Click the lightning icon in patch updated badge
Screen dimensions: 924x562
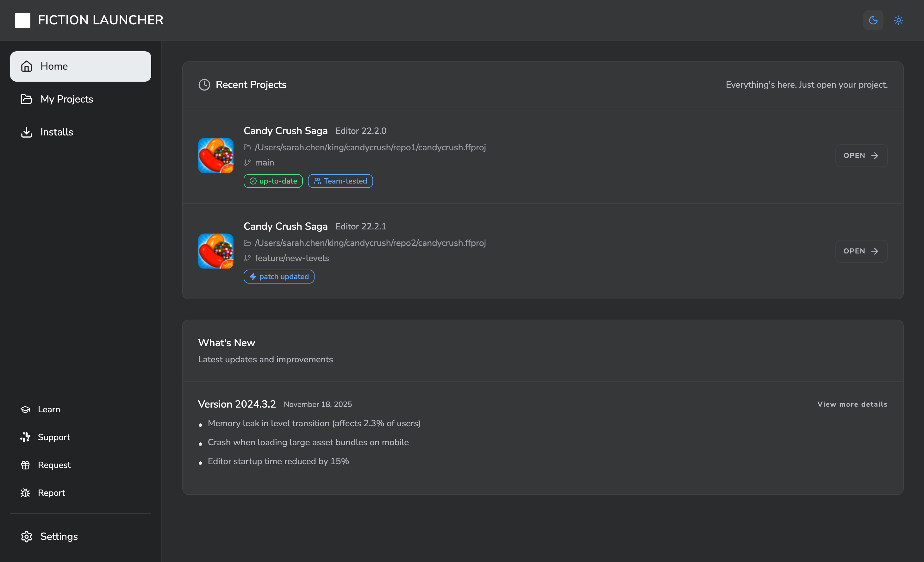point(253,277)
